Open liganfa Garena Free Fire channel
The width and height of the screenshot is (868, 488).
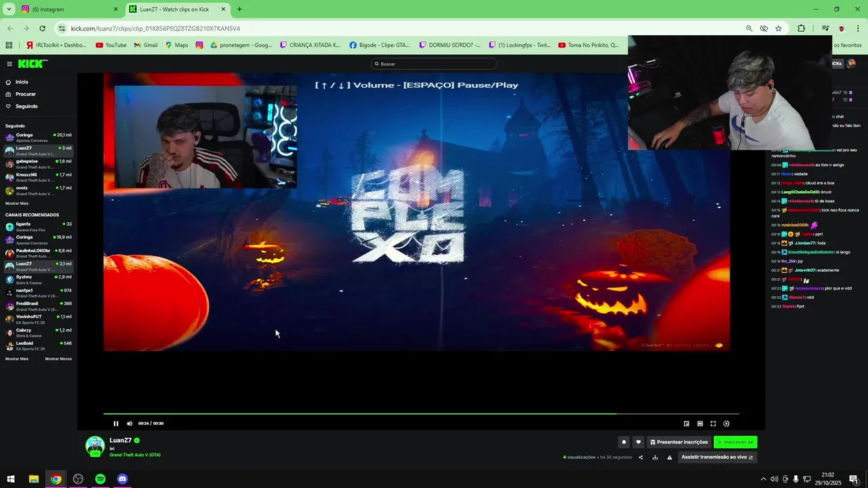click(x=39, y=227)
